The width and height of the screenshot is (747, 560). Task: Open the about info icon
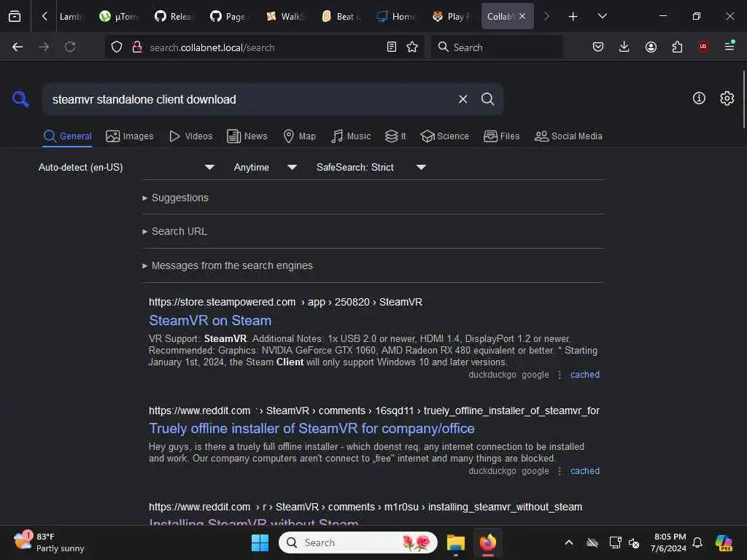pyautogui.click(x=699, y=98)
